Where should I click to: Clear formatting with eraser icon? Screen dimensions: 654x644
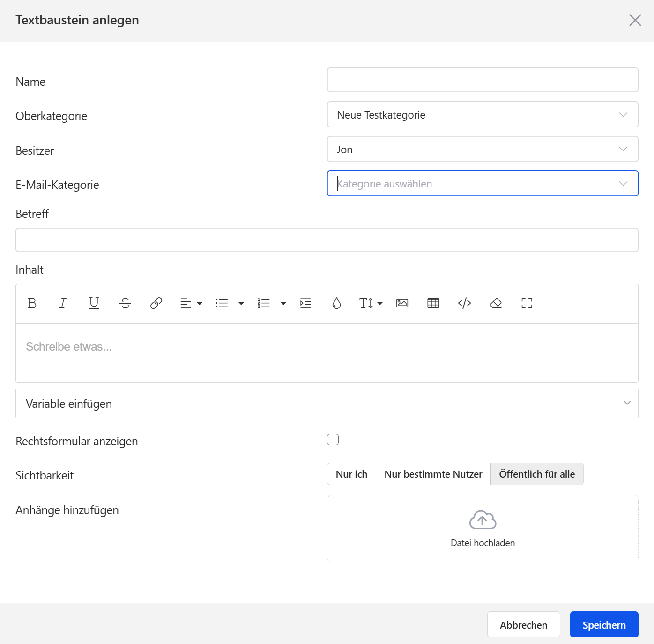[x=496, y=303]
